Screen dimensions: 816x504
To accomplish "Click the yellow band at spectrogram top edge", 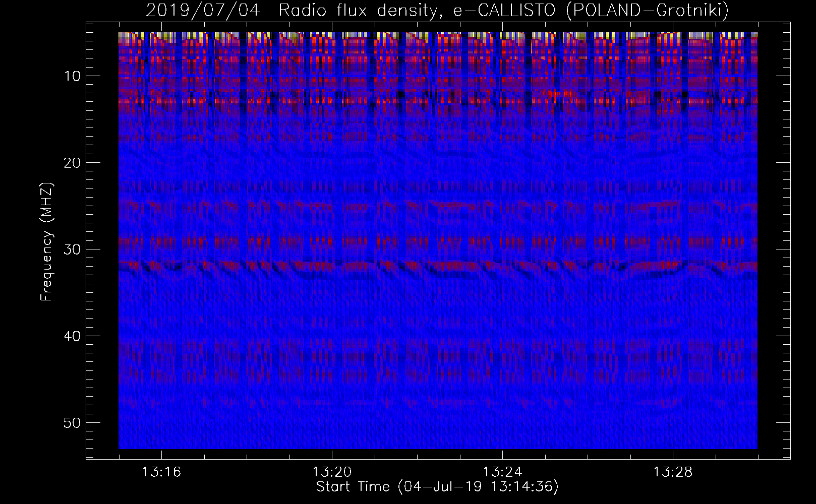I will click(x=438, y=35).
